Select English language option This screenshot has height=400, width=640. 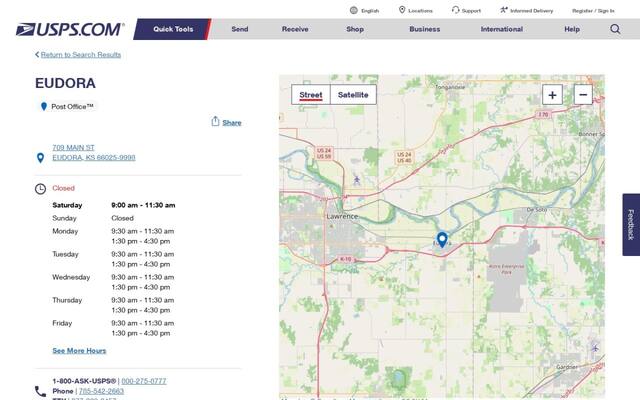(370, 11)
